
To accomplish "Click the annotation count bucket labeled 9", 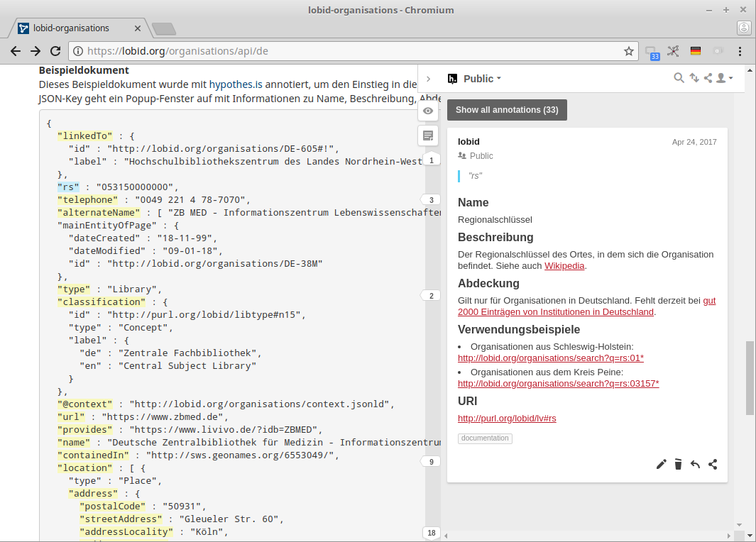I will pyautogui.click(x=431, y=462).
